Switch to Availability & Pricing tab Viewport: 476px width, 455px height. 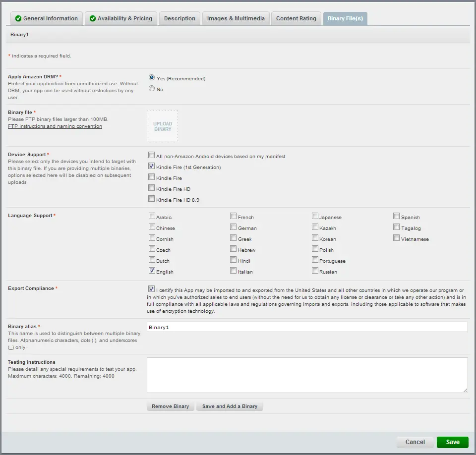(x=120, y=18)
